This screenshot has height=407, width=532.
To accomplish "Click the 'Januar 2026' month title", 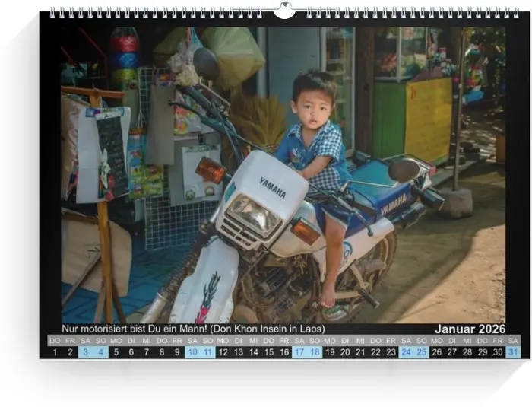I will tap(470, 329).
